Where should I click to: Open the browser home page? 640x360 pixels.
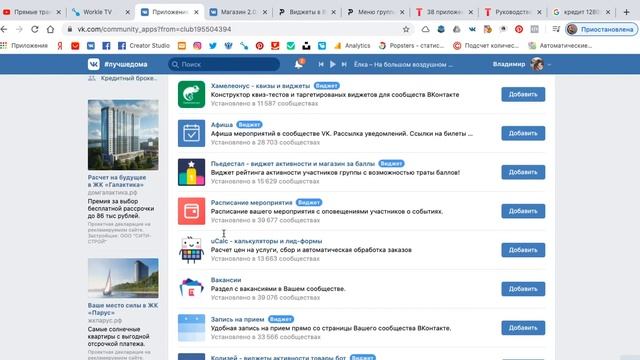coord(50,29)
